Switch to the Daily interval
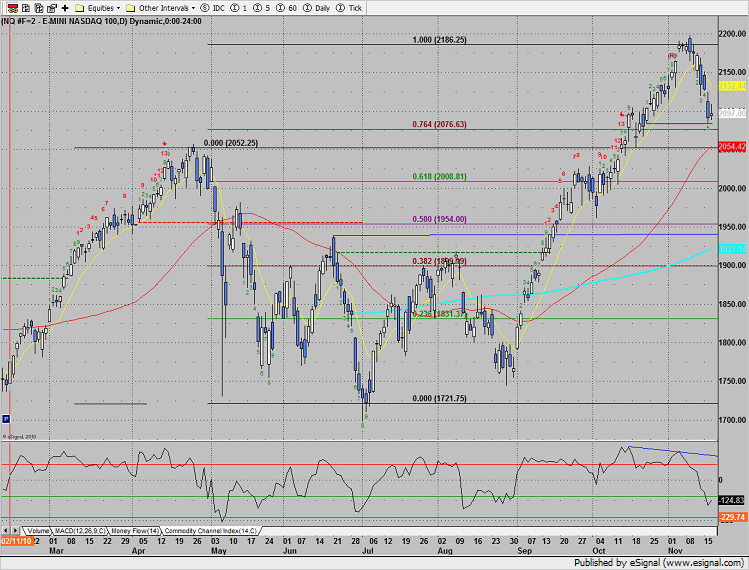 [x=317, y=8]
